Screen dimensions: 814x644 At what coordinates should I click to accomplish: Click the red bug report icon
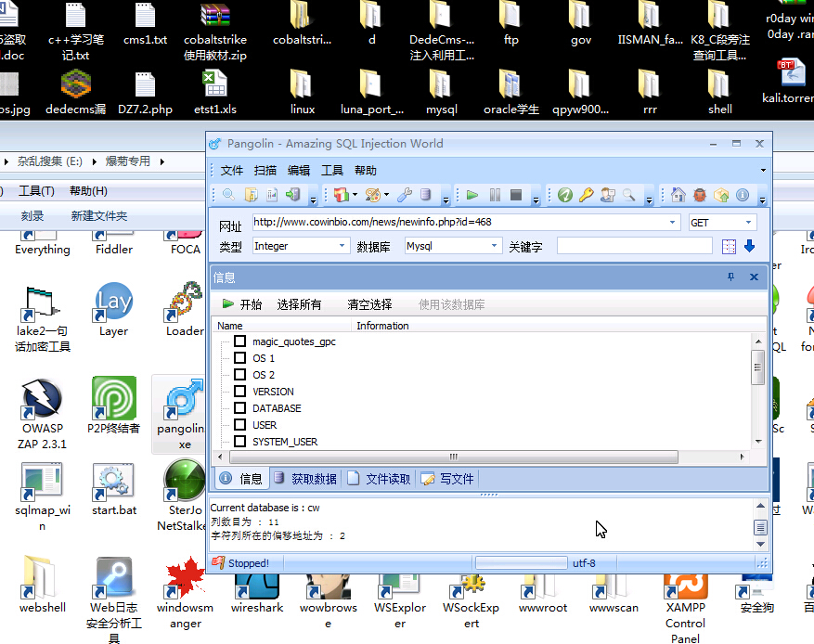pos(700,195)
